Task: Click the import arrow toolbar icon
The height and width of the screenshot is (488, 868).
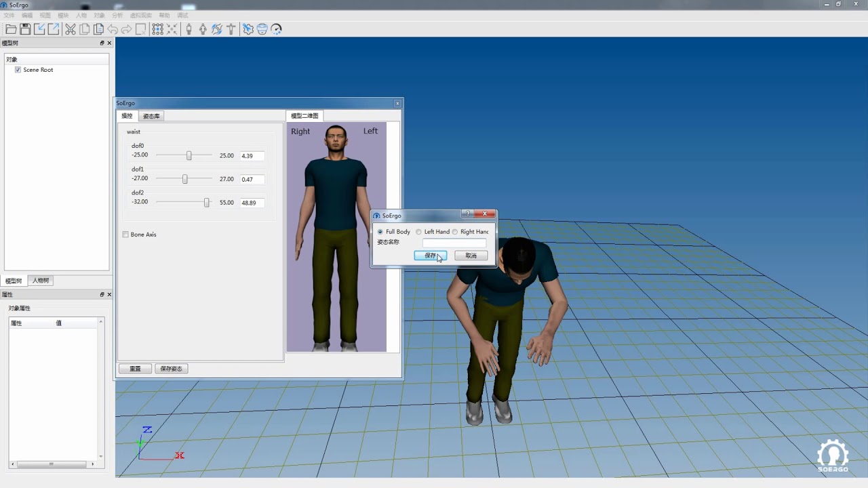Action: (x=39, y=29)
